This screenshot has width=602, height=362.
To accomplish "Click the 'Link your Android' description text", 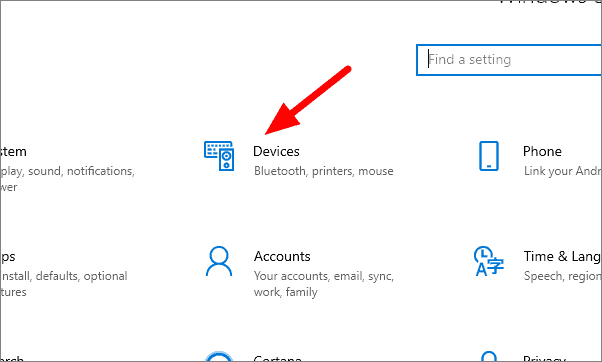I will pos(562,171).
